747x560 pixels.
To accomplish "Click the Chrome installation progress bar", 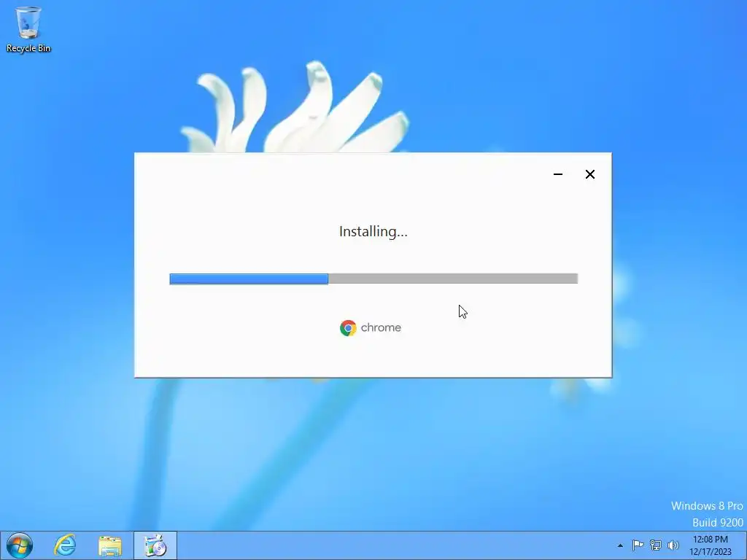I will tap(373, 279).
